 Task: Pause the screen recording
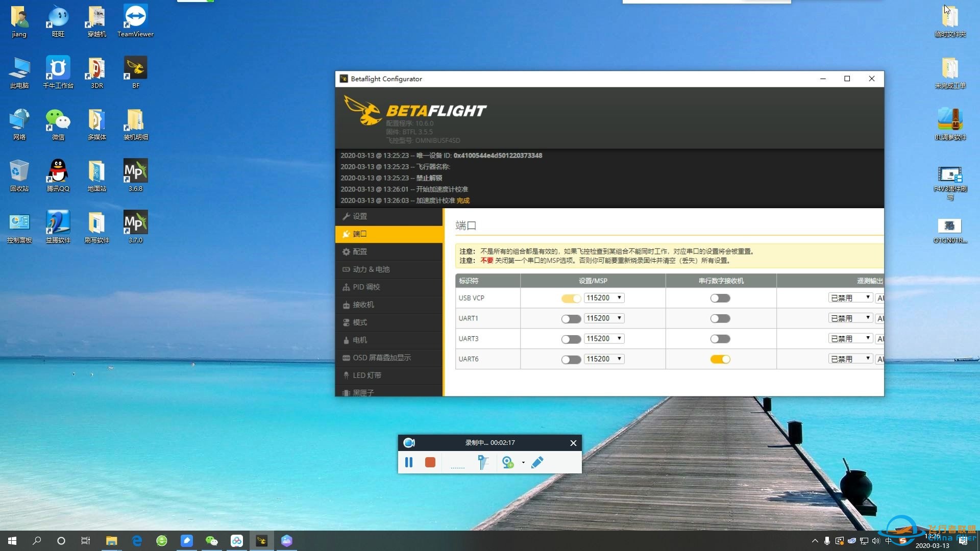click(409, 462)
